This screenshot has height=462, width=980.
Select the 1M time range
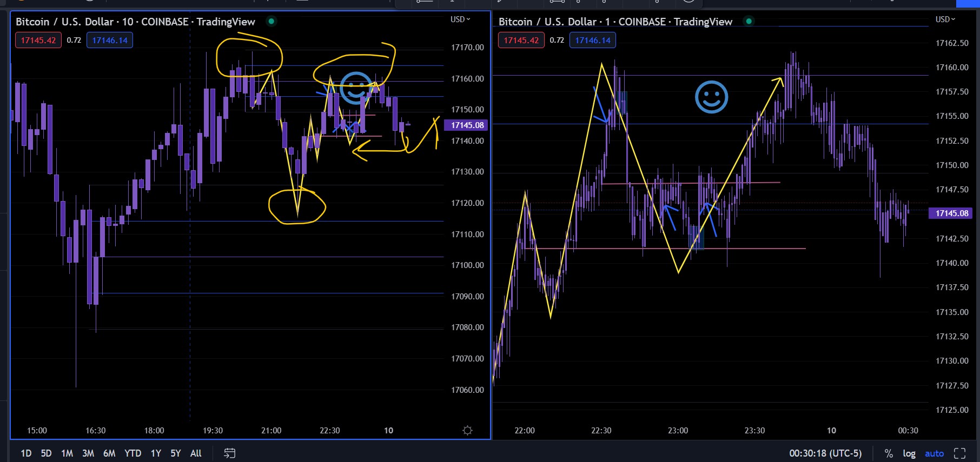pos(67,453)
